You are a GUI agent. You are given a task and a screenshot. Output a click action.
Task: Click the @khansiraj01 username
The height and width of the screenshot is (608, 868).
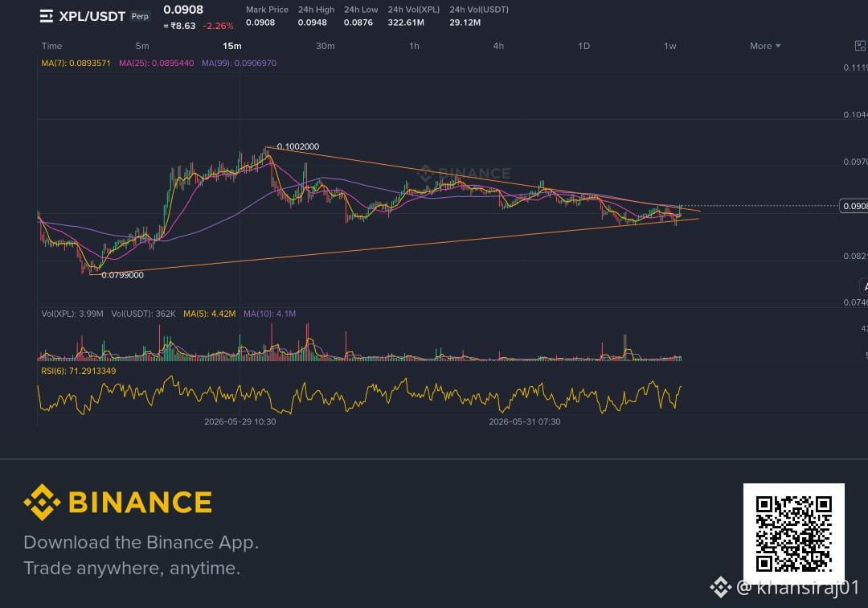click(798, 588)
